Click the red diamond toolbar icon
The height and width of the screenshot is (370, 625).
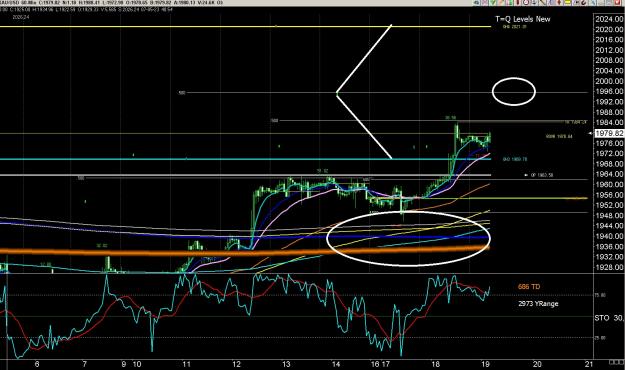[559, 2]
